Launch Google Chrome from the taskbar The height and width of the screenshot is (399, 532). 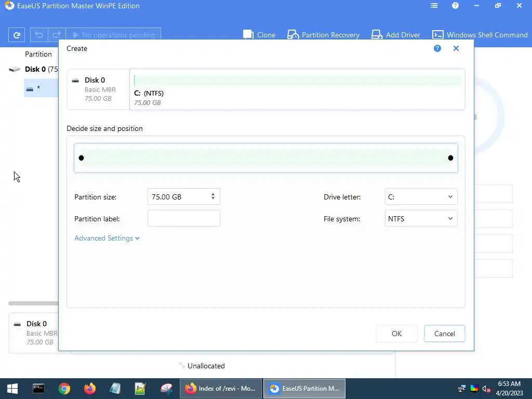coord(64,389)
